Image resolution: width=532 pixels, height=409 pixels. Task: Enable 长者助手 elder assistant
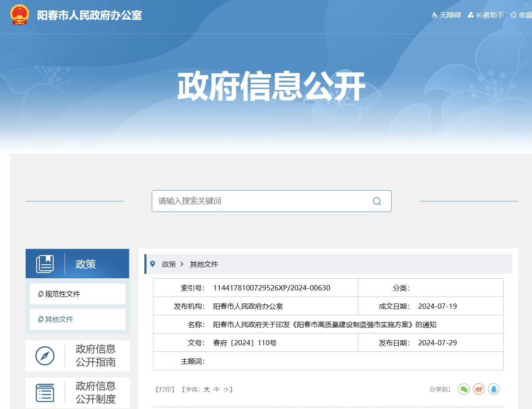[486, 15]
